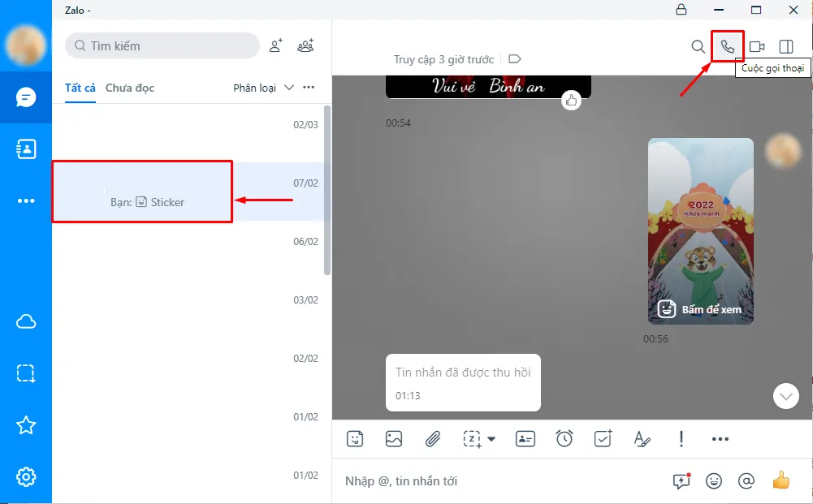This screenshot has height=504, width=813.
Task: Open more options beside Phân loại
Action: (x=308, y=87)
